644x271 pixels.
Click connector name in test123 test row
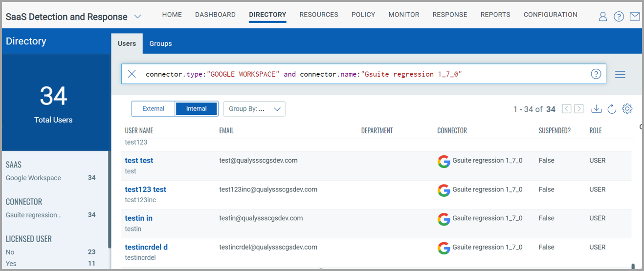point(488,189)
